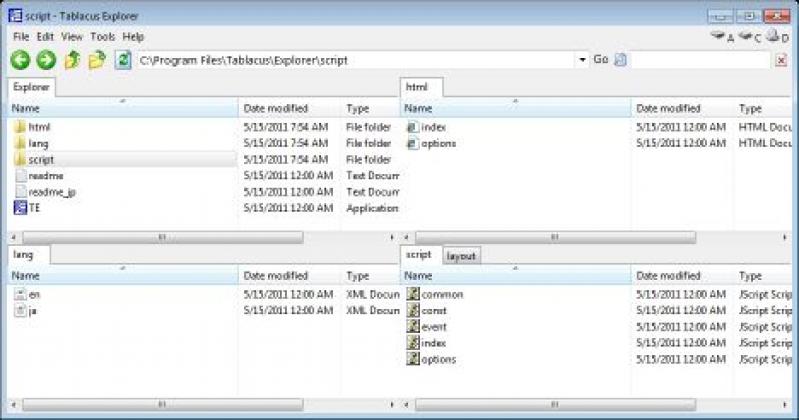
Task: Sort Explorer pane by Date modified
Action: pos(290,109)
